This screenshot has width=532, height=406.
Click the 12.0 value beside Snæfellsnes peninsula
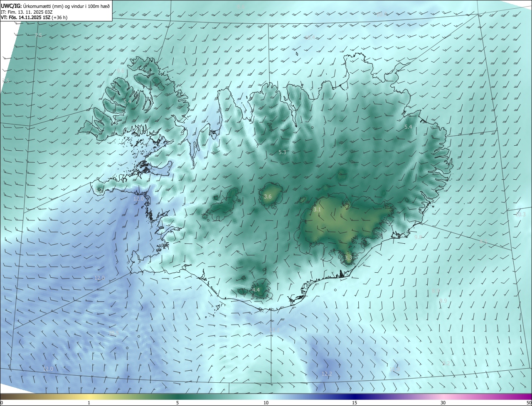click(x=138, y=199)
